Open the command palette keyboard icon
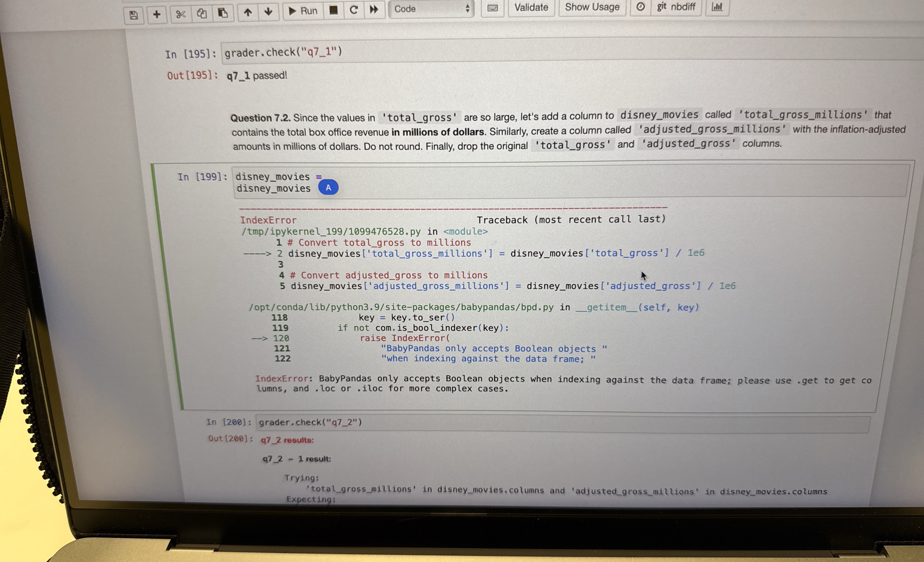Viewport: 924px width, 562px height. (492, 8)
